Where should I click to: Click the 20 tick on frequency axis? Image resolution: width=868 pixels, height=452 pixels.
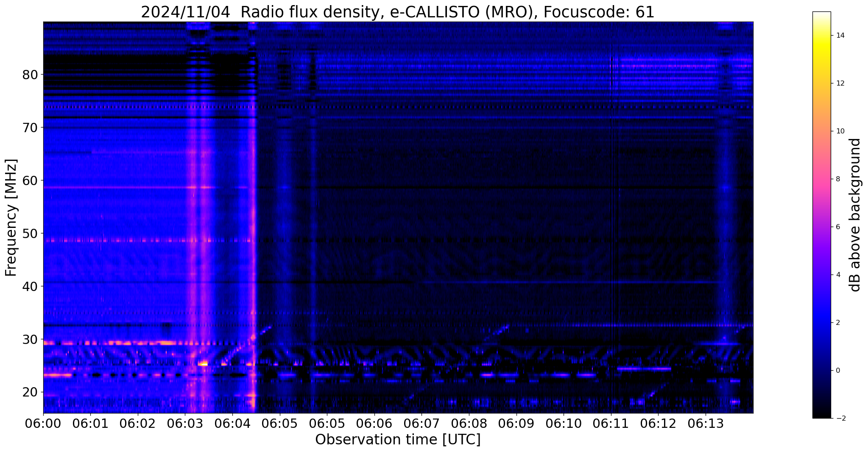(x=30, y=392)
